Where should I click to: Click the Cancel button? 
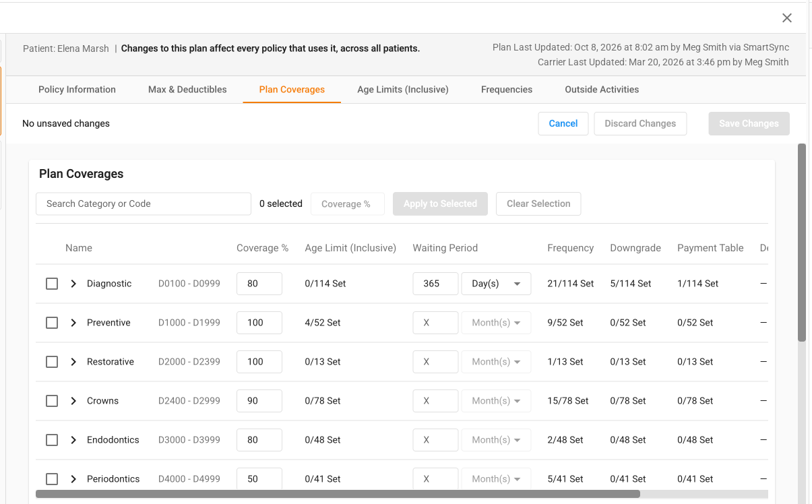tap(563, 123)
